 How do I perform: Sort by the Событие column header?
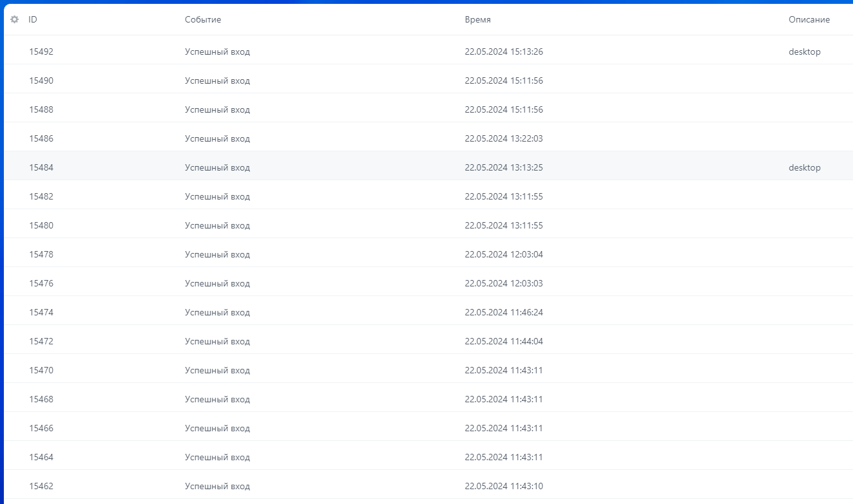pyautogui.click(x=203, y=20)
